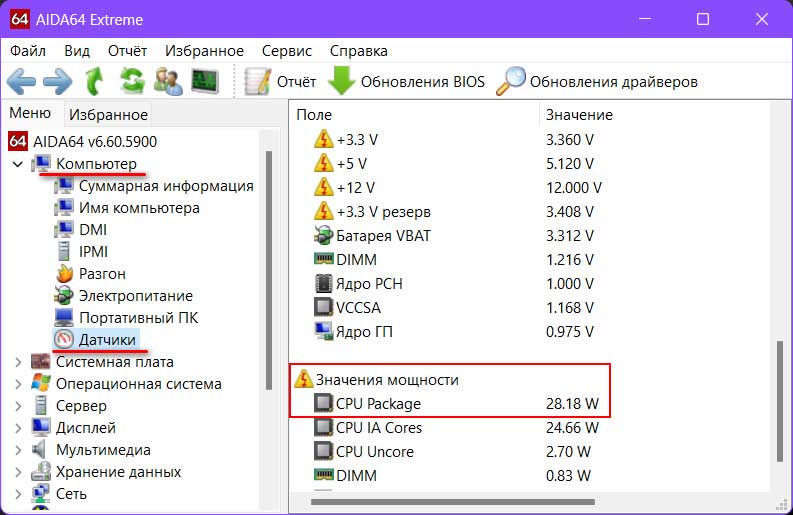Screen dimensions: 793x515
Task: Open the Вид menu
Action: point(77,51)
